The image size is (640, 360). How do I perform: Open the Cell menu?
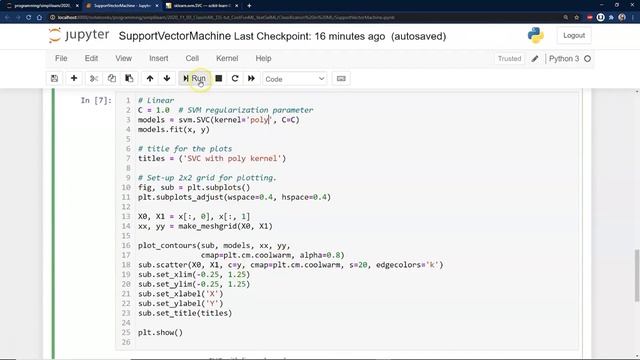point(192,58)
